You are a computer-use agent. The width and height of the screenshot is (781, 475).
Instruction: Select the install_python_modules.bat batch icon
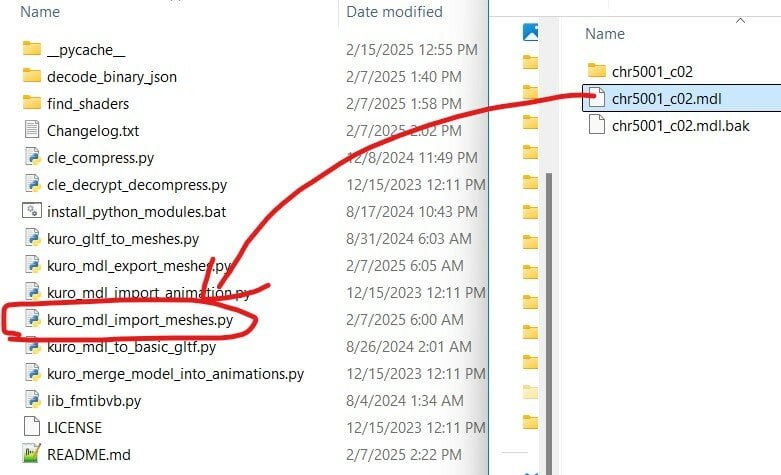(x=32, y=211)
